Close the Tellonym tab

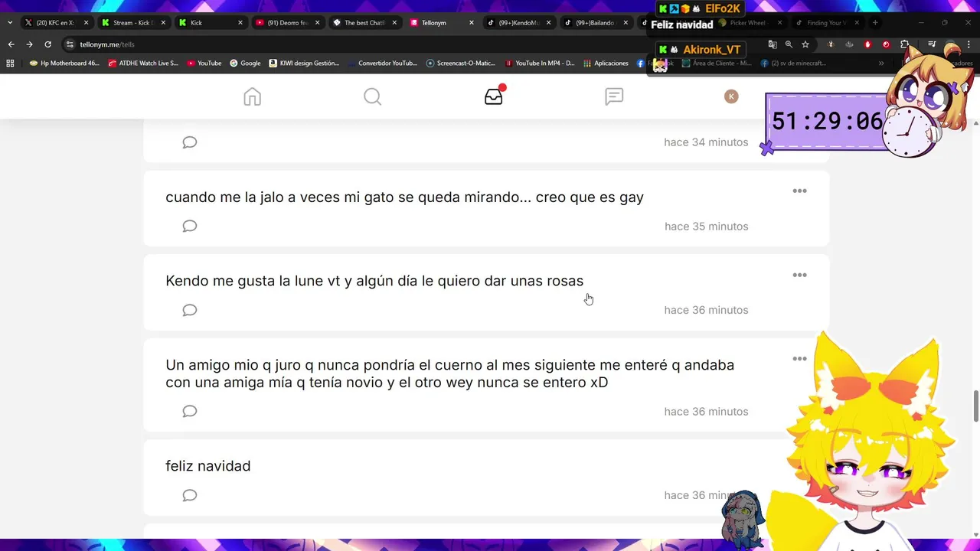tap(471, 23)
